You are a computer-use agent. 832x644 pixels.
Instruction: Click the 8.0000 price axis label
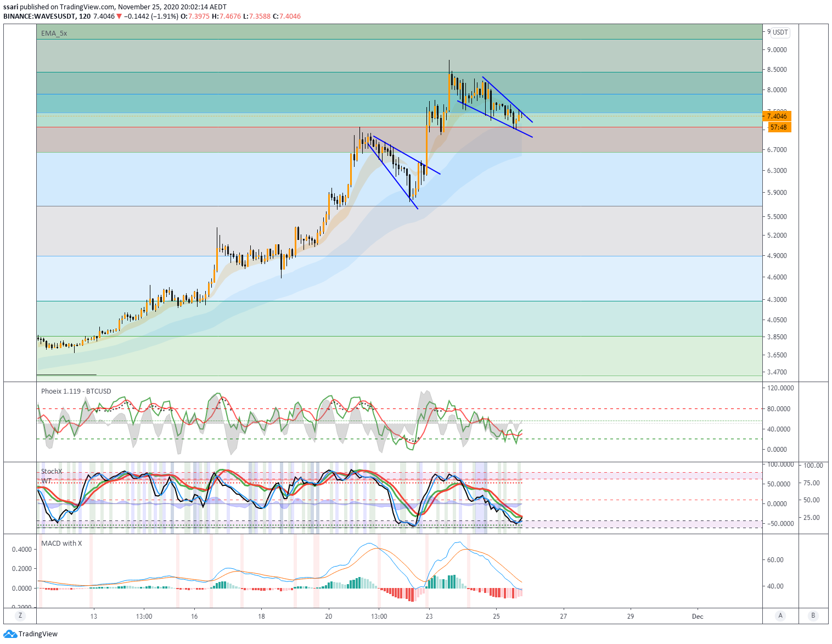pos(777,90)
